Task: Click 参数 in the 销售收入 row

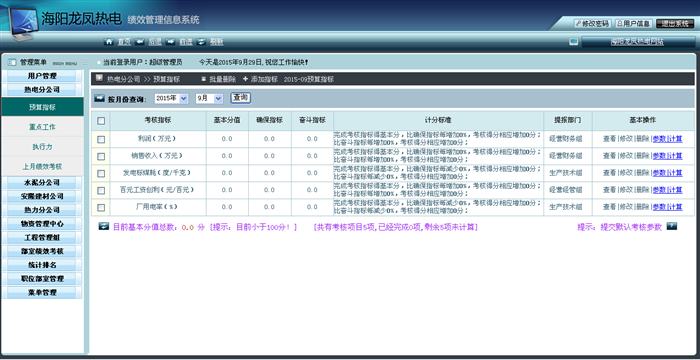Action: [659, 156]
